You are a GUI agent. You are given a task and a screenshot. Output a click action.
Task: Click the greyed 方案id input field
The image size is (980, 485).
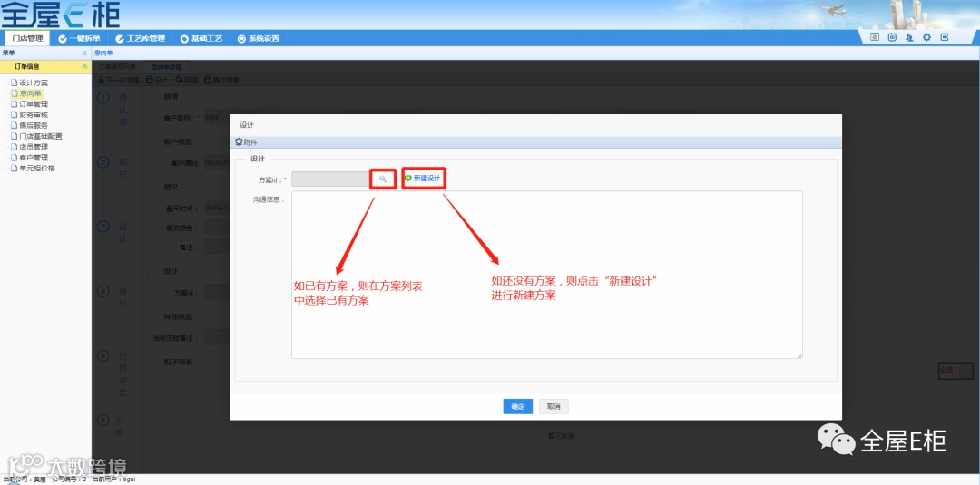[332, 179]
